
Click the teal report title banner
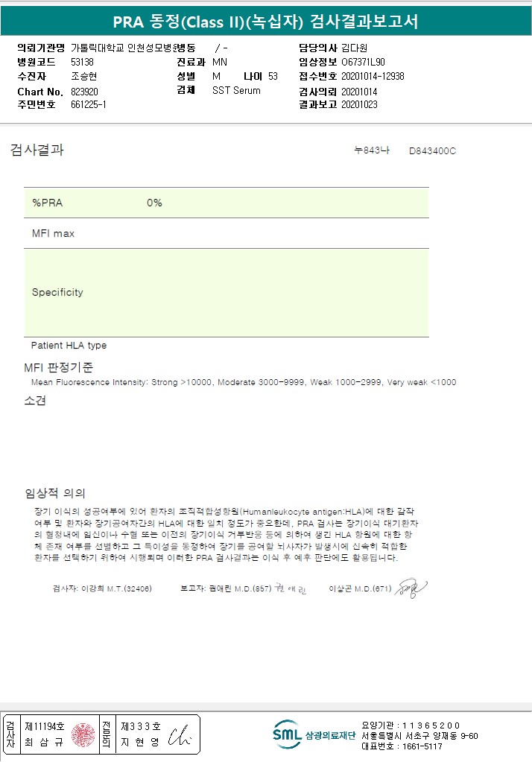(266, 22)
